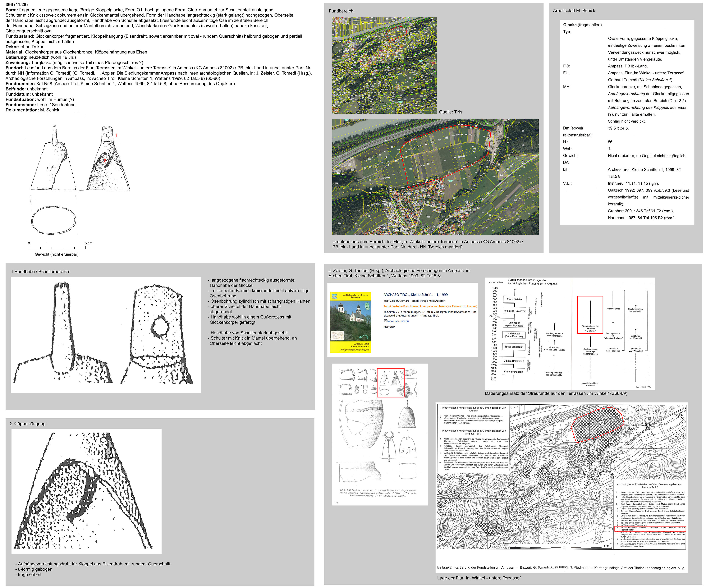This screenshot has width=706, height=588.
Task: Click red-highlighted legend entry 16 in map key
Action: (x=650, y=529)
